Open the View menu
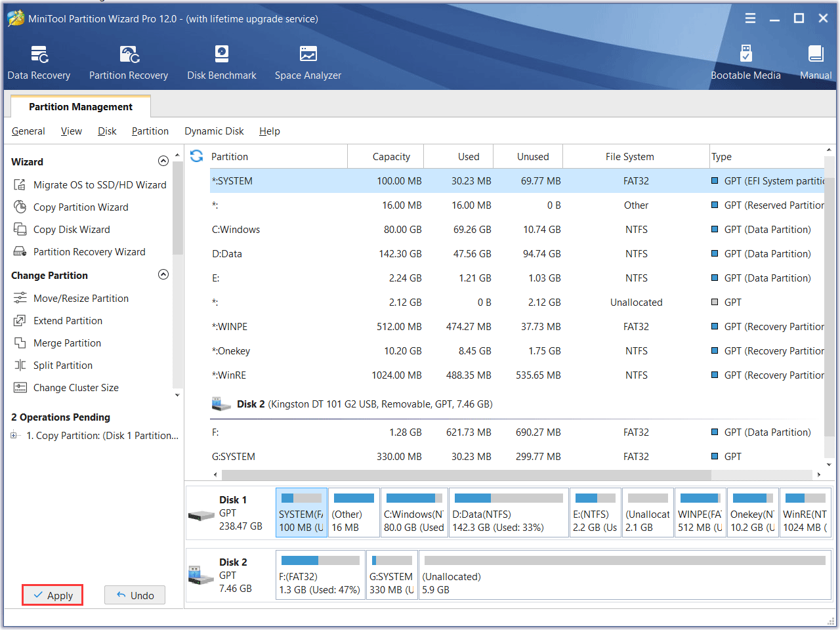The height and width of the screenshot is (630, 840). tap(72, 131)
